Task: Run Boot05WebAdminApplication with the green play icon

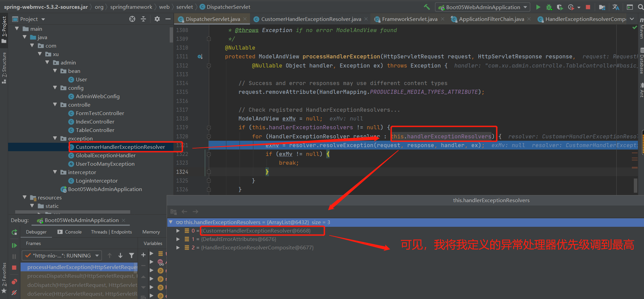Action: (x=538, y=7)
